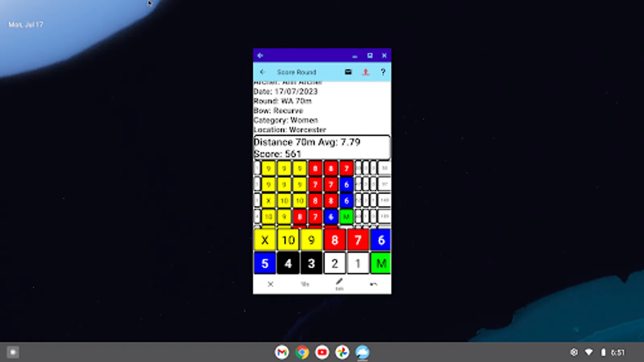This screenshot has width=644, height=362.
Task: Tap the red 7 keypad button
Action: pos(358,240)
